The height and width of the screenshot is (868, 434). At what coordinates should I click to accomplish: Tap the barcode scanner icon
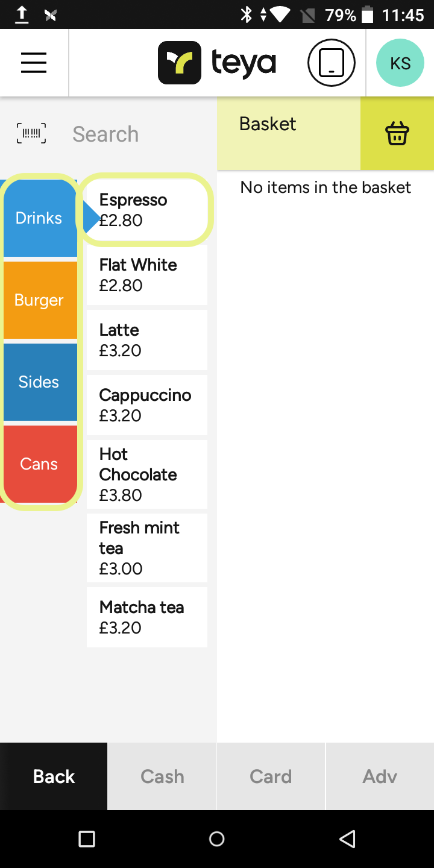pyautogui.click(x=31, y=133)
